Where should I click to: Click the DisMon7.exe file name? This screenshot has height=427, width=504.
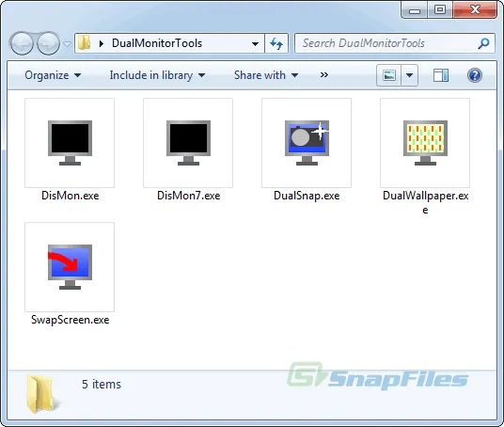pyautogui.click(x=189, y=196)
